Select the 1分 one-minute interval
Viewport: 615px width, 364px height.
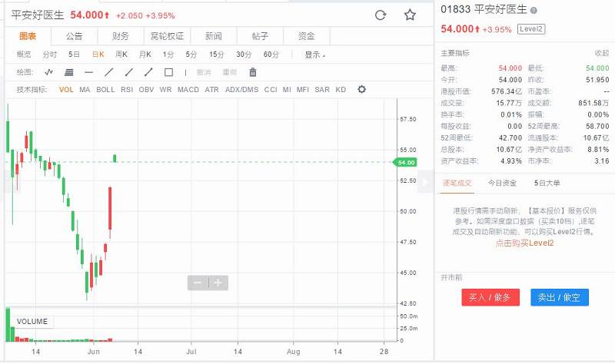click(x=168, y=55)
